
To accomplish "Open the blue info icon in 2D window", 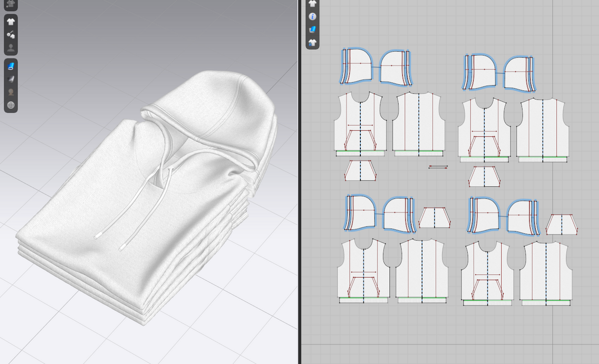I will (312, 16).
